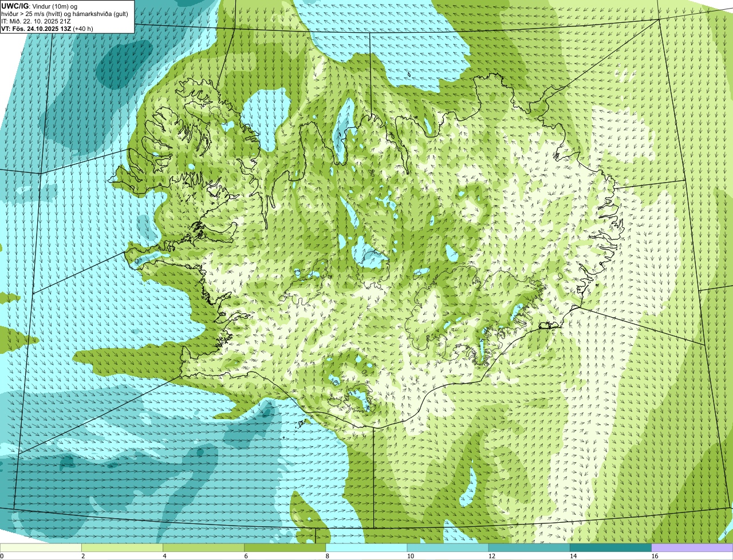Click the pale cream 0–2 m/s legend swatch
Image resolution: width=733 pixels, height=560 pixels.
pos(41,548)
